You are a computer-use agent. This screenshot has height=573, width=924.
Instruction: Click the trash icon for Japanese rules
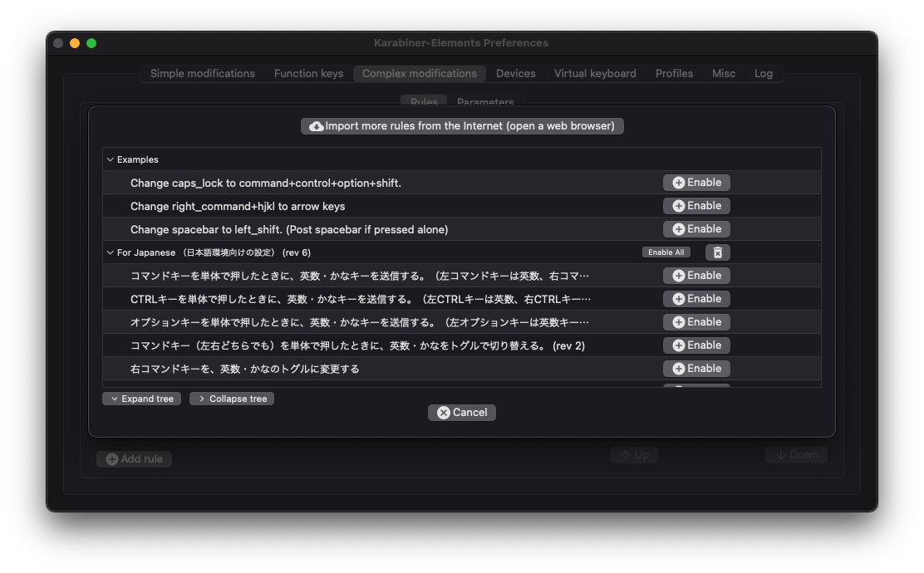[x=718, y=252]
